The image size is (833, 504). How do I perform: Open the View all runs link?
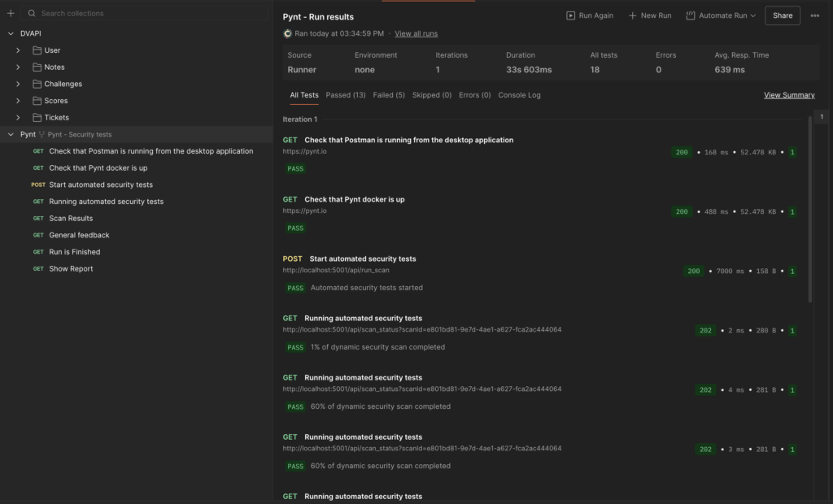[416, 33]
